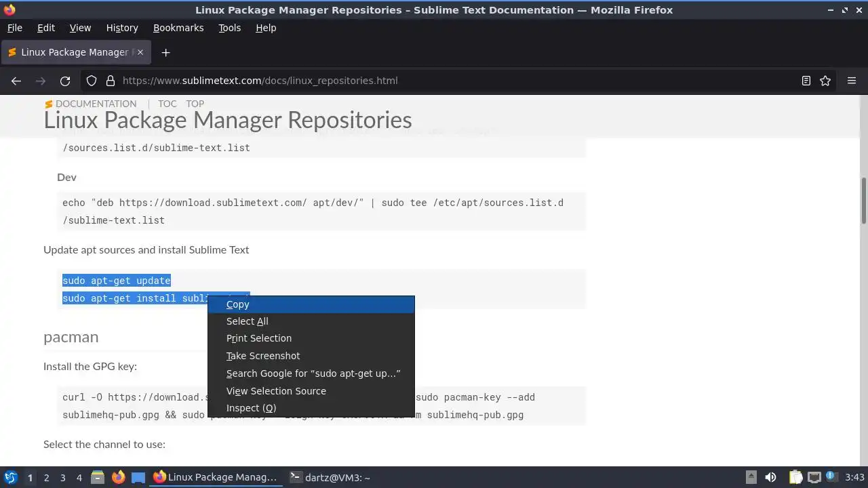
Task: Go back with the browser back arrow
Action: (16, 81)
